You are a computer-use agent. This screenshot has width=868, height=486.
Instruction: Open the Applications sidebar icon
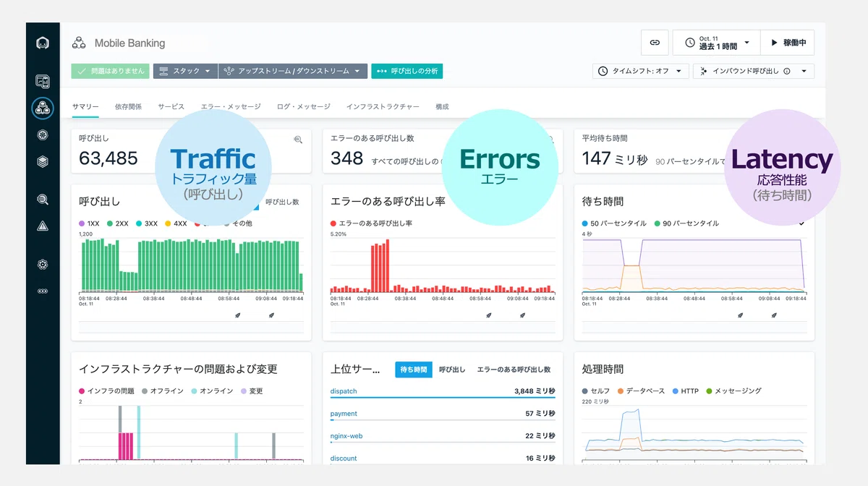point(43,108)
